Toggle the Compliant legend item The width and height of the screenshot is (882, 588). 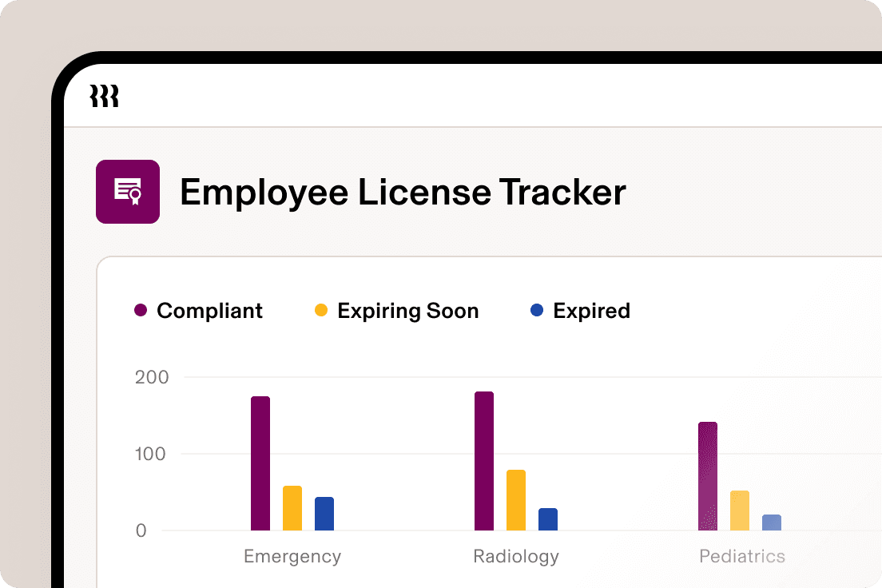point(199,311)
